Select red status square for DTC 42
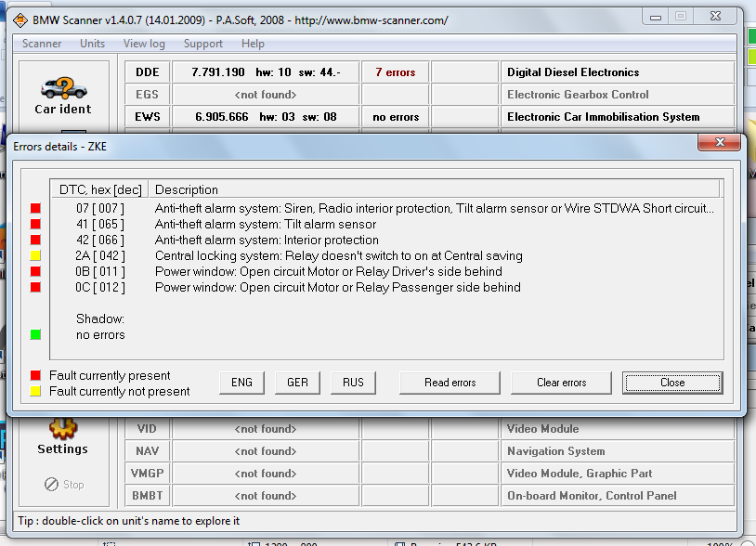The width and height of the screenshot is (756, 546). [35, 240]
